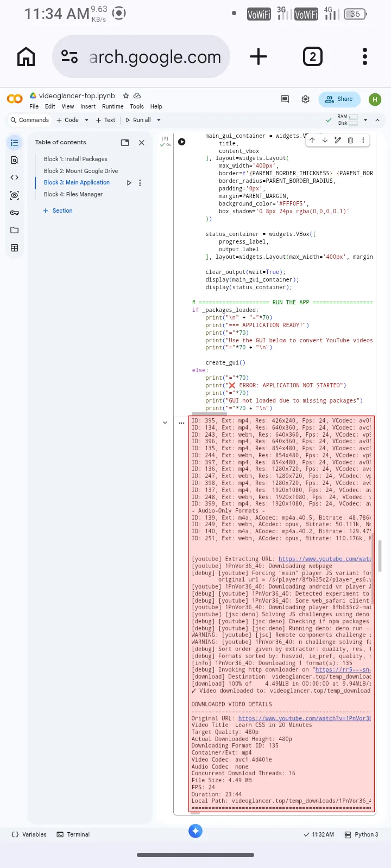Screen dimensions: 391x868
Task: Open the Files folder icon
Action: coord(15,230)
